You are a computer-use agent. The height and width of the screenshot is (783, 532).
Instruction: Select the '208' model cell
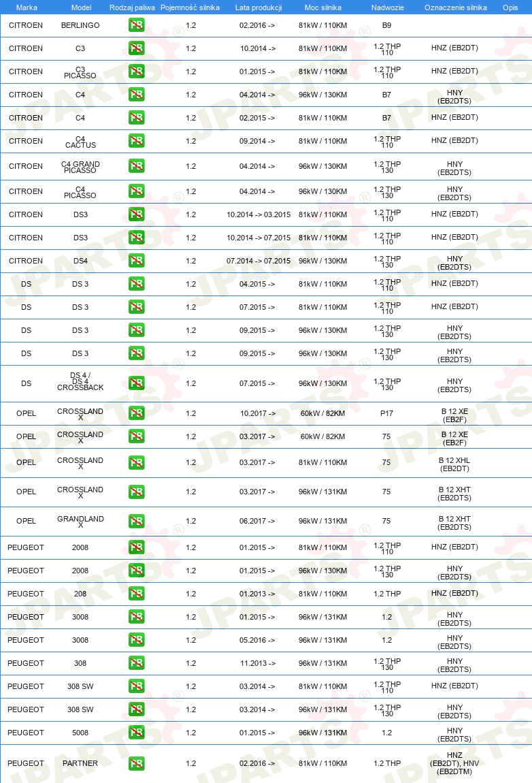[x=80, y=594]
